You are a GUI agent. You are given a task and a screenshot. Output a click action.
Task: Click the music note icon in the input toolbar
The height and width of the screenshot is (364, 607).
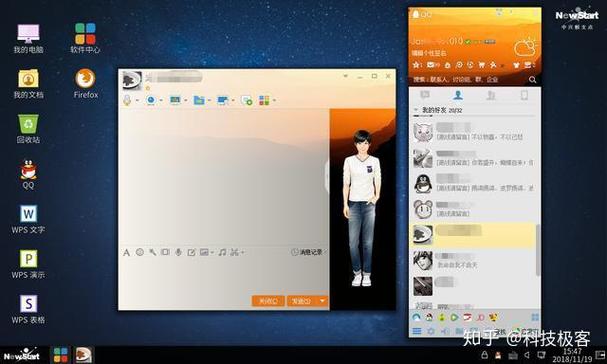(x=222, y=252)
